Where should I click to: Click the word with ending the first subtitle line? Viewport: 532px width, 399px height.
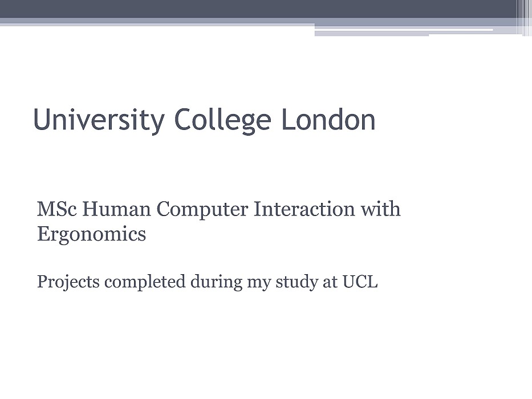point(380,209)
